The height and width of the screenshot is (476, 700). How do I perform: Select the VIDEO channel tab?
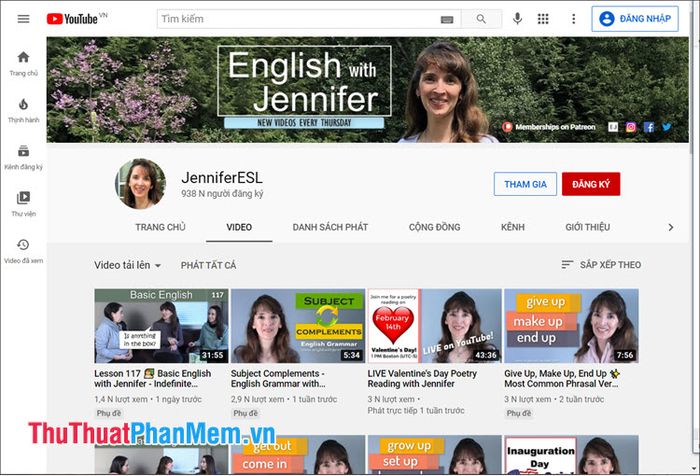coord(239,227)
